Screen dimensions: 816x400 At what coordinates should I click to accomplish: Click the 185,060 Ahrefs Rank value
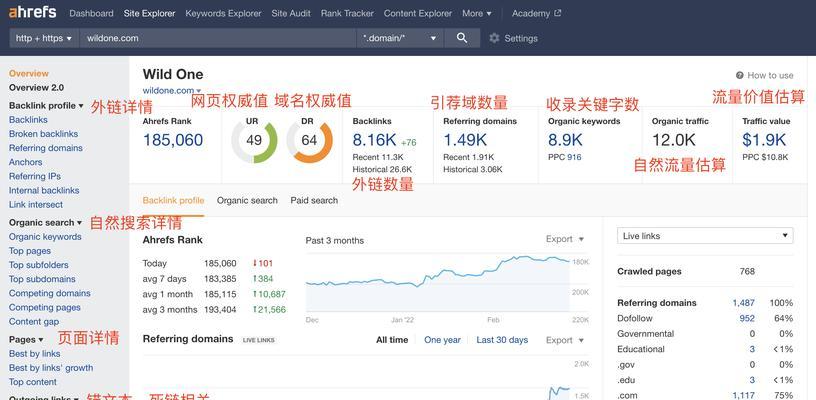pyautogui.click(x=173, y=140)
